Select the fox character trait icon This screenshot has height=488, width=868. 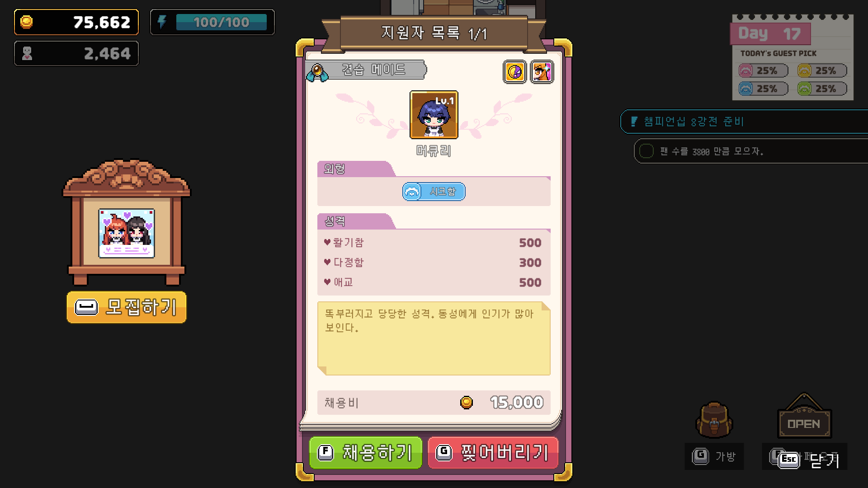tap(542, 71)
